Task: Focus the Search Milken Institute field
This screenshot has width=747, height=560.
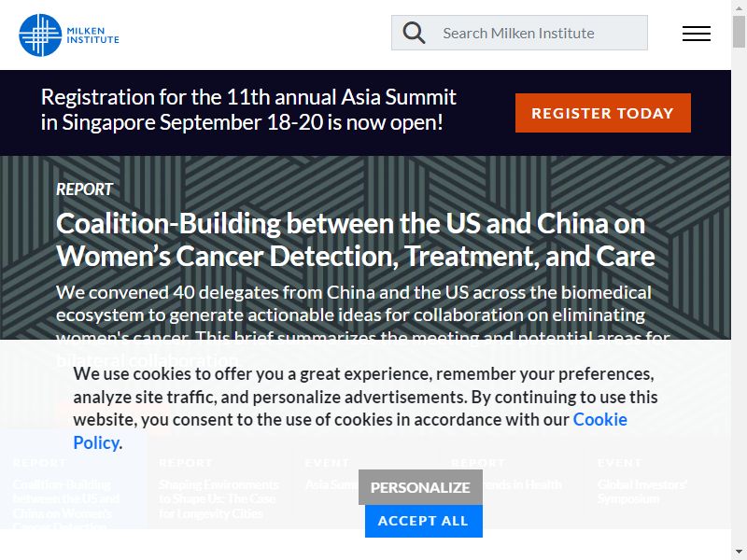Action: point(519,33)
